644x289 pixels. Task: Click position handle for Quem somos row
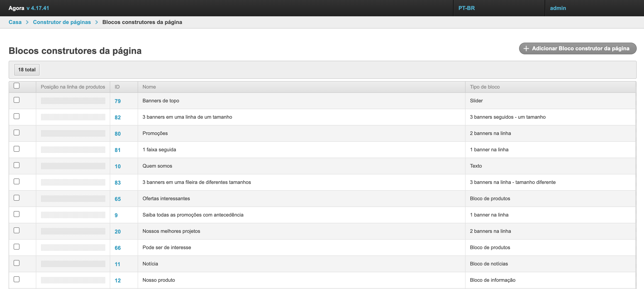pyautogui.click(x=73, y=166)
